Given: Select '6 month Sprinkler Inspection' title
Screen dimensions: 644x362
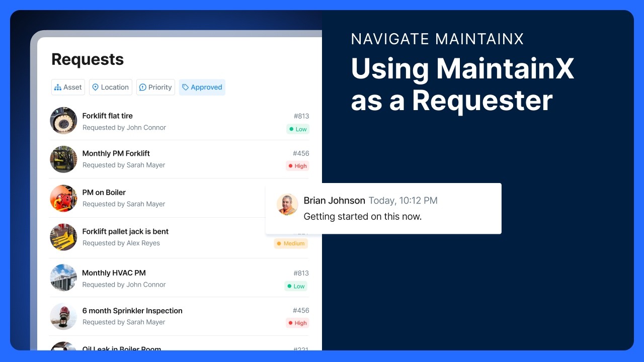Looking at the screenshot, I should click(132, 311).
